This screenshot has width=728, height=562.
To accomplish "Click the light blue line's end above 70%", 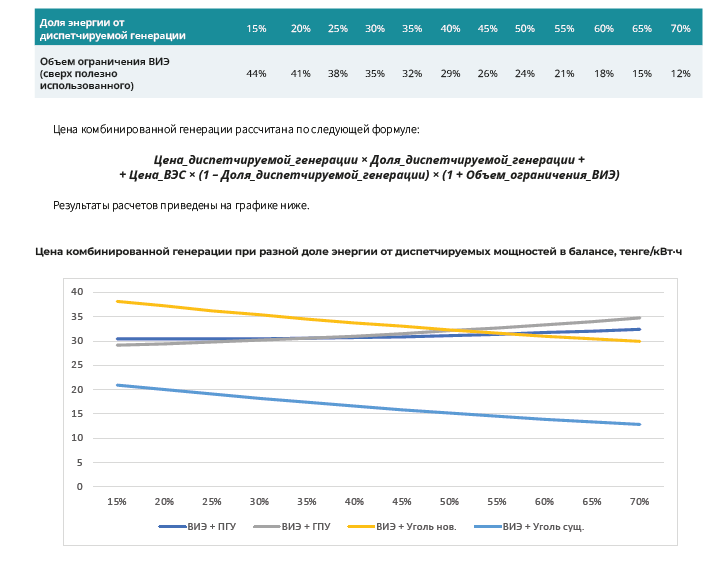I will [639, 424].
